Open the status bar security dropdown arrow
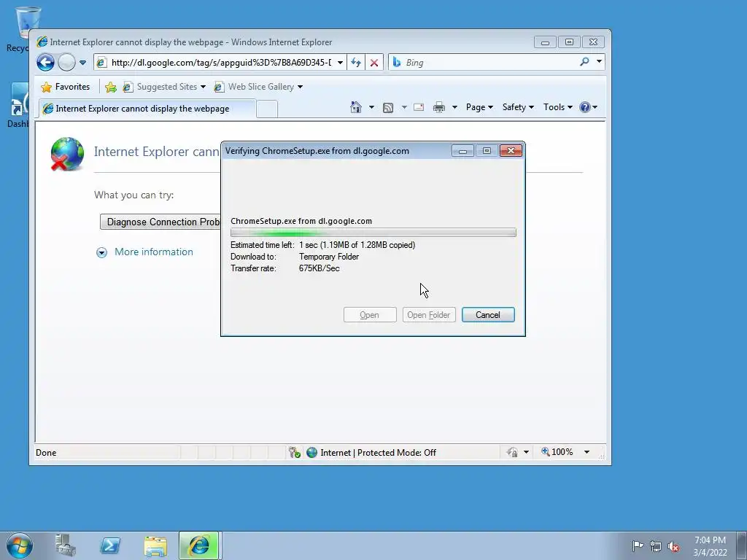The height and width of the screenshot is (560, 747). coord(527,452)
